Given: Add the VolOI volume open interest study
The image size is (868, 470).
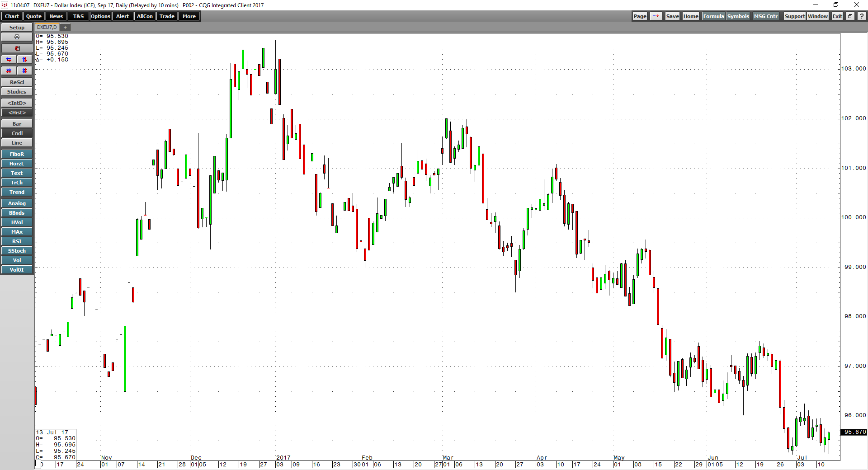Looking at the screenshot, I should 17,270.
